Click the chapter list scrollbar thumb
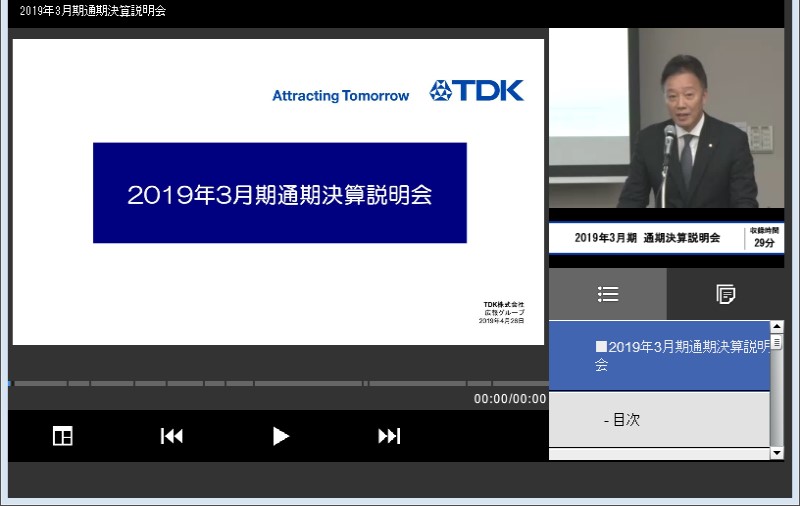 pyautogui.click(x=777, y=341)
